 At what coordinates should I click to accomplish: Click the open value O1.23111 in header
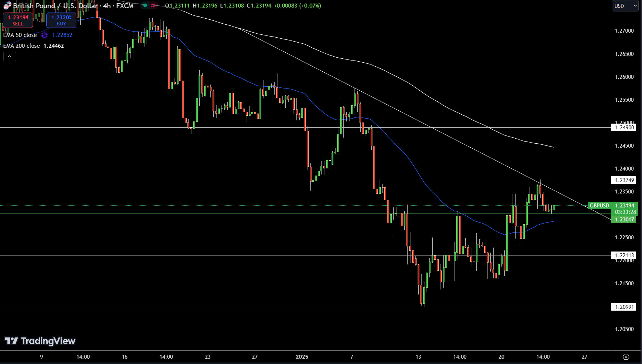pyautogui.click(x=177, y=6)
